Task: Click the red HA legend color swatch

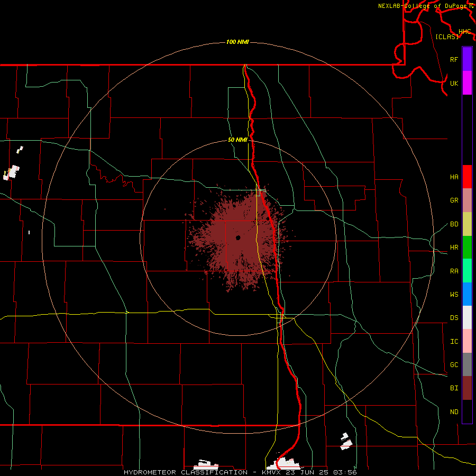Action: tap(467, 177)
